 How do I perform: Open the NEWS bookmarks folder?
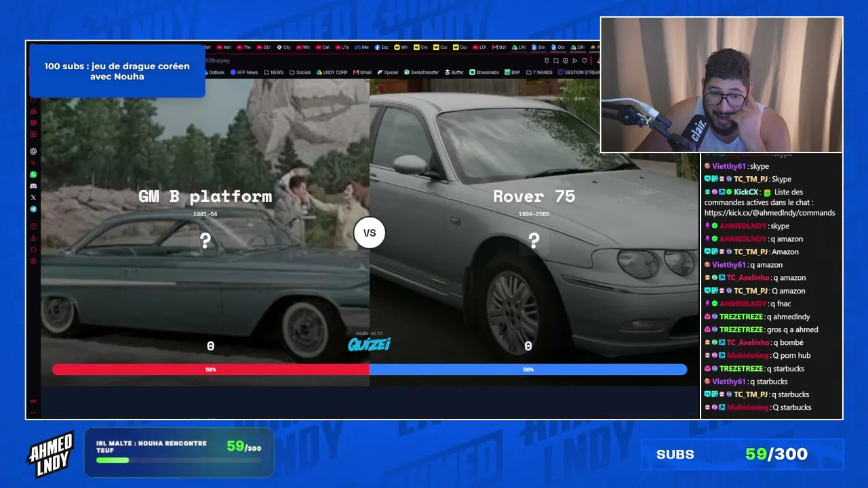pyautogui.click(x=274, y=72)
